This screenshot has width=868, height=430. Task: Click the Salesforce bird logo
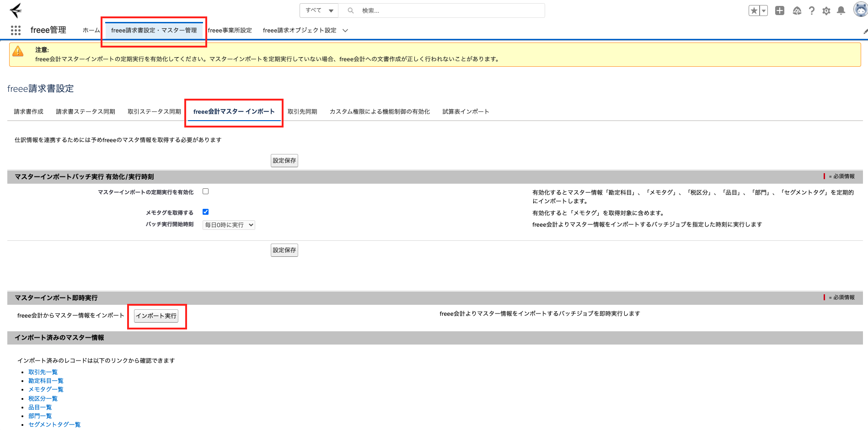click(16, 10)
